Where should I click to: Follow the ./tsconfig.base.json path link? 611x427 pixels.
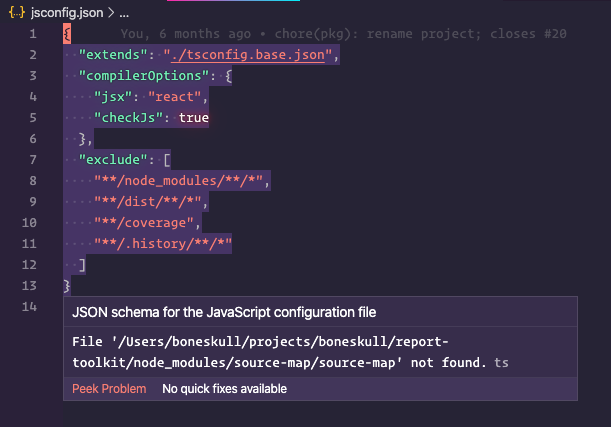pos(248,55)
